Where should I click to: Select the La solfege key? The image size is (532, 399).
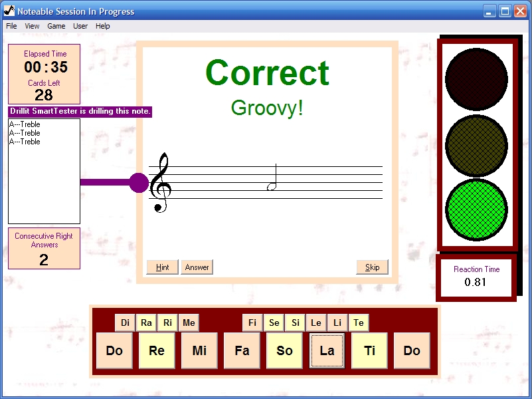tap(327, 350)
